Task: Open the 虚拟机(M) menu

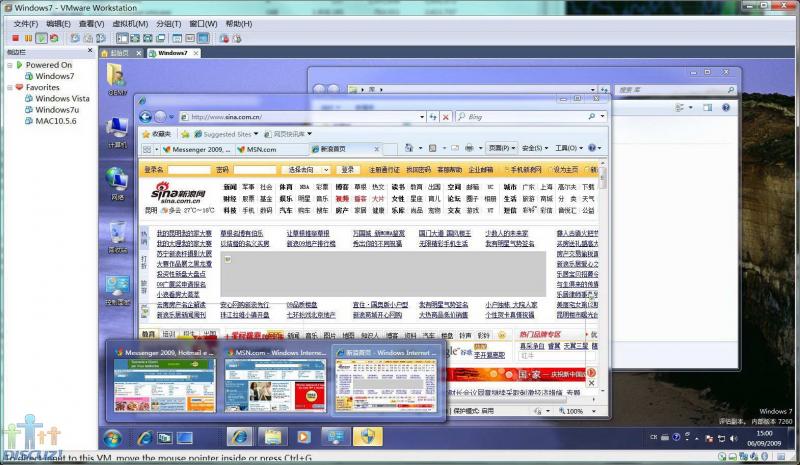Action: pos(130,23)
